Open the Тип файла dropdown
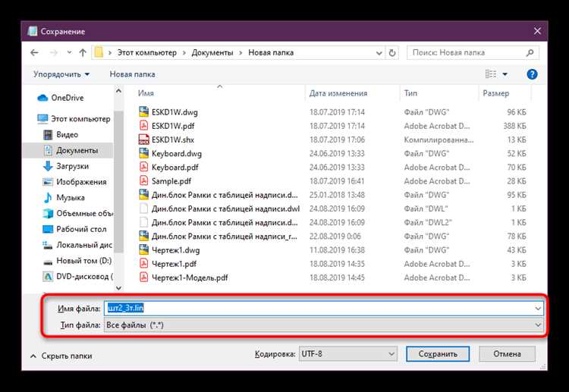Viewport: 569px width, 392px height. coord(324,325)
